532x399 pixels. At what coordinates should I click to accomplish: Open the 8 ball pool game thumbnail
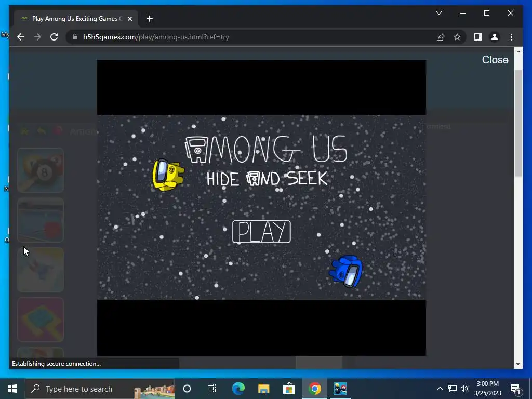pos(41,170)
